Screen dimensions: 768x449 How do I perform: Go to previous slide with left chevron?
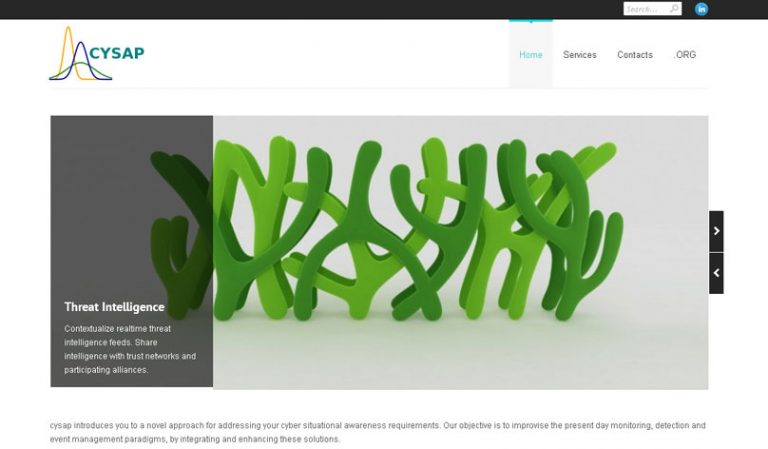pyautogui.click(x=716, y=273)
